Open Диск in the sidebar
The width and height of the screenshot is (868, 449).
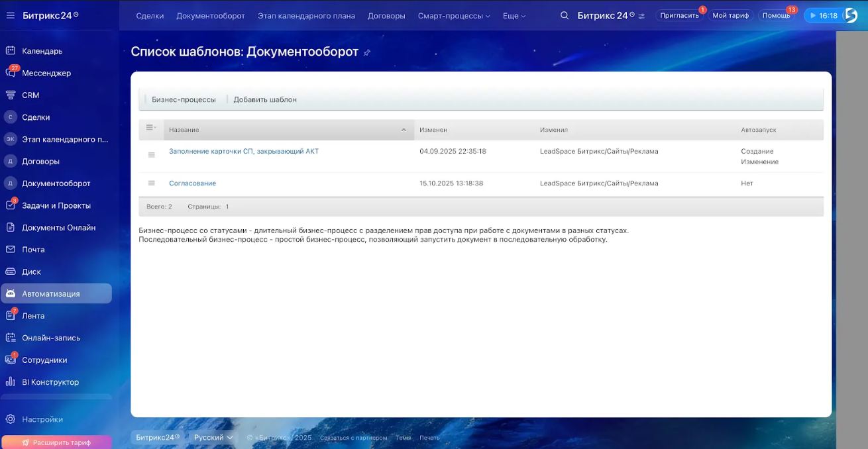point(31,272)
